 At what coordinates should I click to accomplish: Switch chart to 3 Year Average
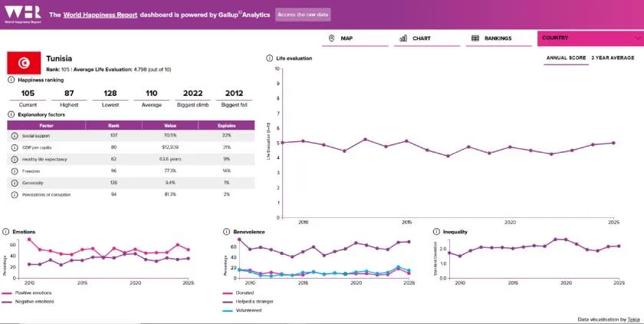click(613, 58)
